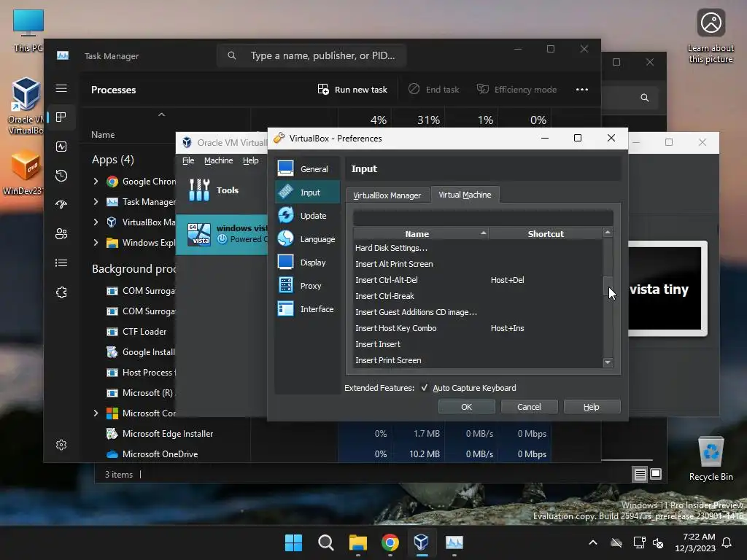Click End task in Task Manager
747x560 pixels.
point(434,90)
